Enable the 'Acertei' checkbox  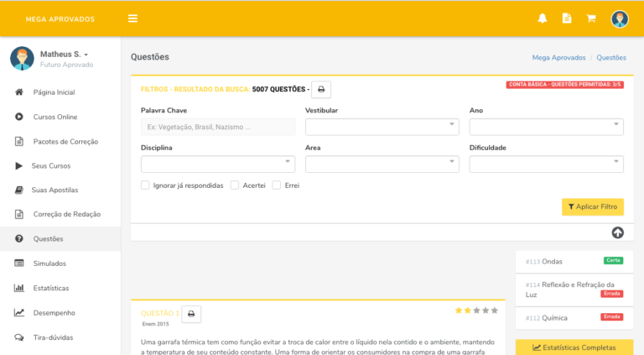click(235, 185)
